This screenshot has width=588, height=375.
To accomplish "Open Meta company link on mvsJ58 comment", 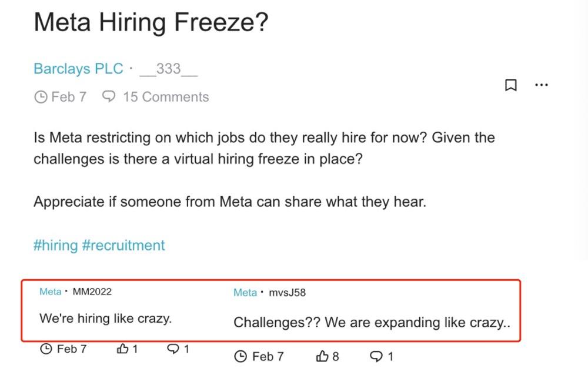I will pyautogui.click(x=245, y=293).
